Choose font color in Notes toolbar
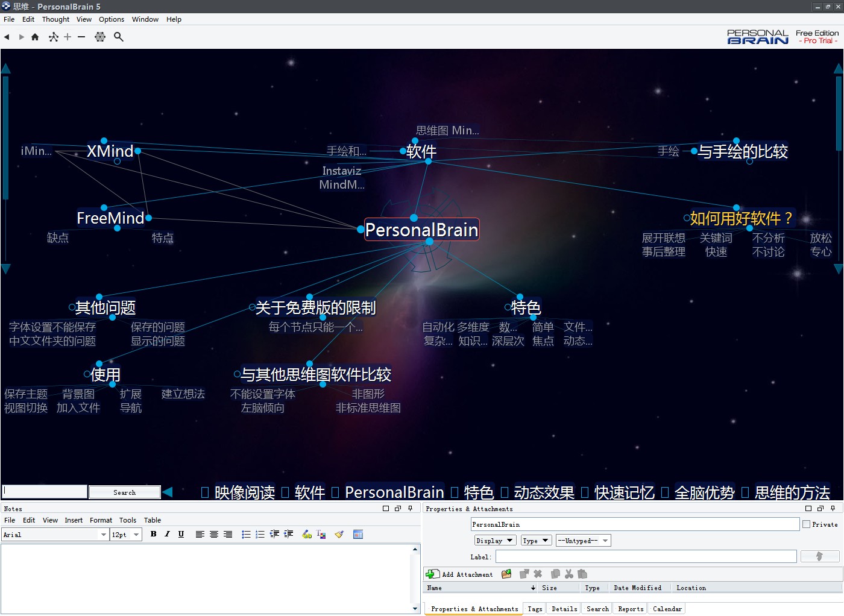The height and width of the screenshot is (616, 844). point(321,534)
